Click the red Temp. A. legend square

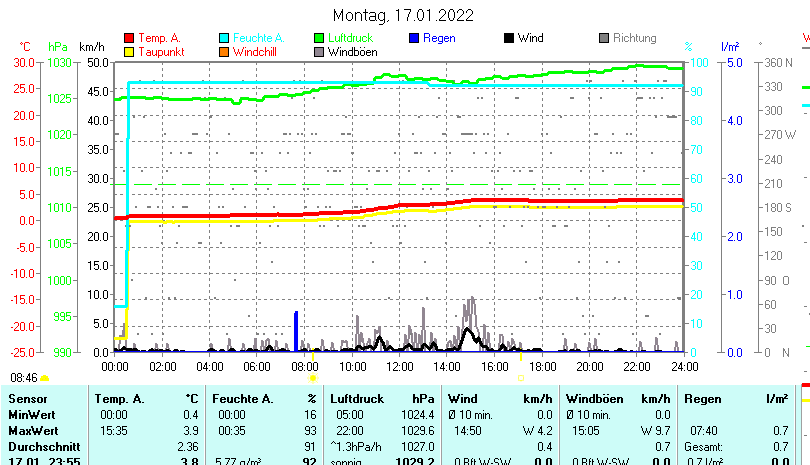[x=129, y=38]
